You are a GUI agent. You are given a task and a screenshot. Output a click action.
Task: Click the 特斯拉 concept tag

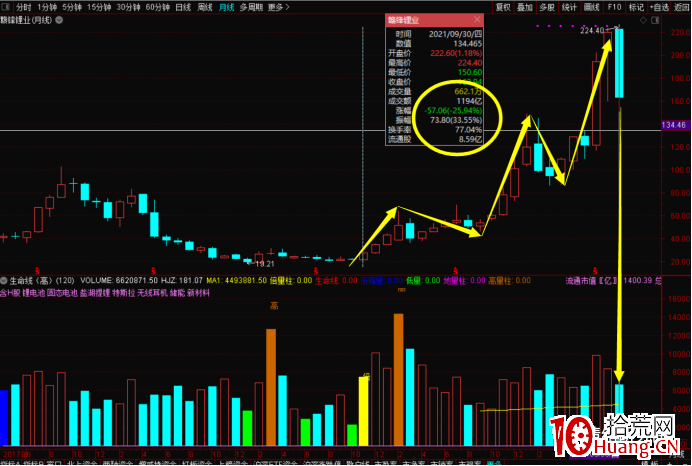tap(124, 293)
